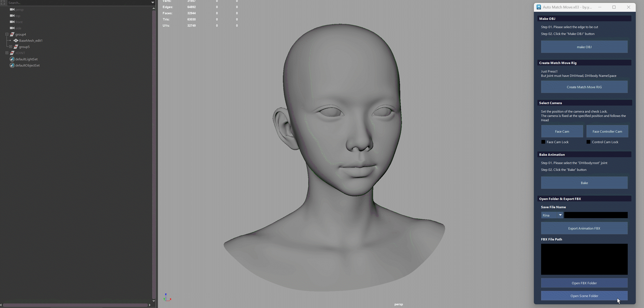Click the persp camera icon in outliner
Image resolution: width=644 pixels, height=308 pixels.
click(12, 10)
